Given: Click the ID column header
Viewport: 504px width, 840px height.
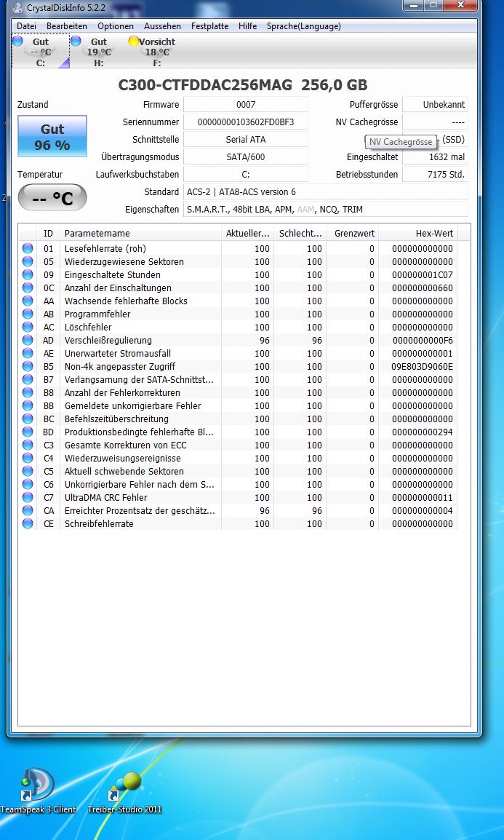Looking at the screenshot, I should (49, 234).
